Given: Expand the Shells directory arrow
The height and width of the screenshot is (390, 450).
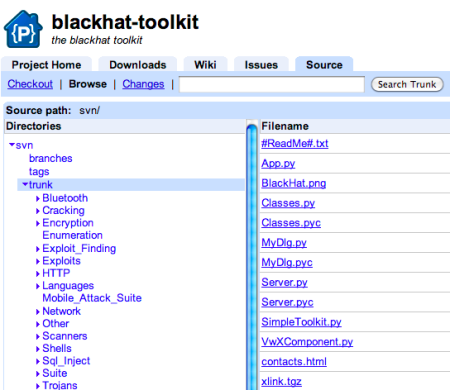Looking at the screenshot, I should tap(38, 349).
